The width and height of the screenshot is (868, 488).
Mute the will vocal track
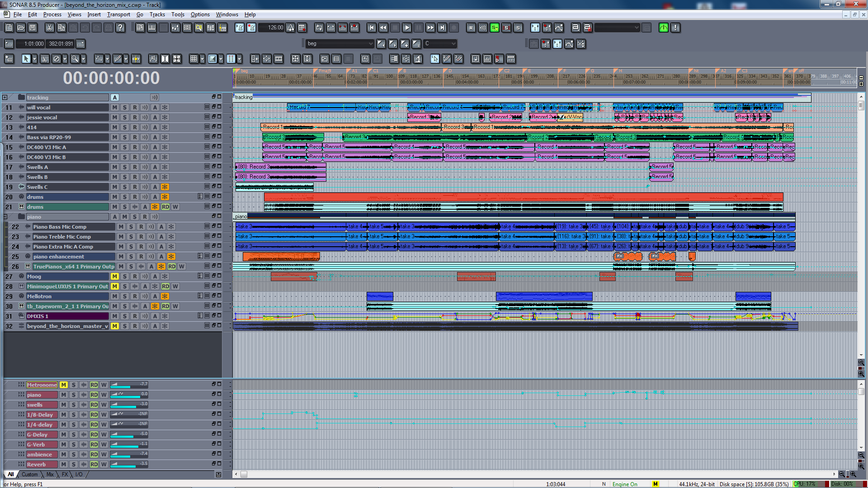click(115, 108)
